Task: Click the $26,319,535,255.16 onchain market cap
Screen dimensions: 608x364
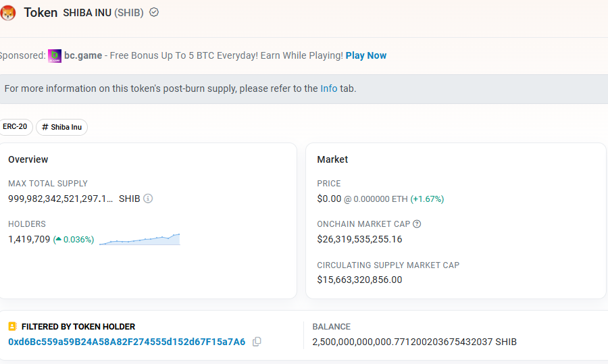Action: [x=359, y=239]
